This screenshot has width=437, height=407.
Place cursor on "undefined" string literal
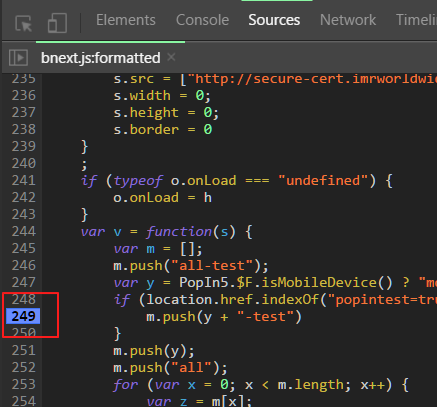pos(323,180)
